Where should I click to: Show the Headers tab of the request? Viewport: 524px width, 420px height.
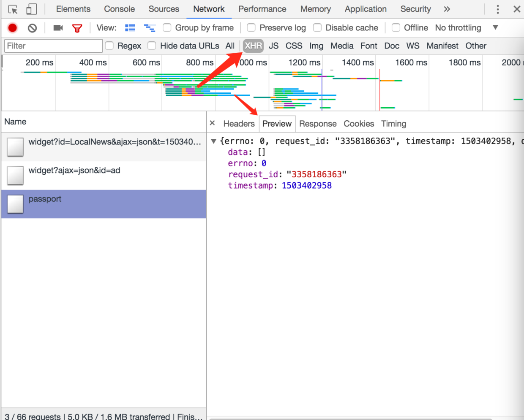(239, 124)
